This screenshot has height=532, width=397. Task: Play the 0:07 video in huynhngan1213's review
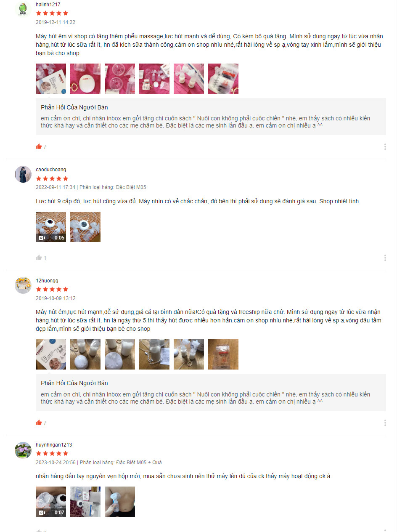coord(51,502)
